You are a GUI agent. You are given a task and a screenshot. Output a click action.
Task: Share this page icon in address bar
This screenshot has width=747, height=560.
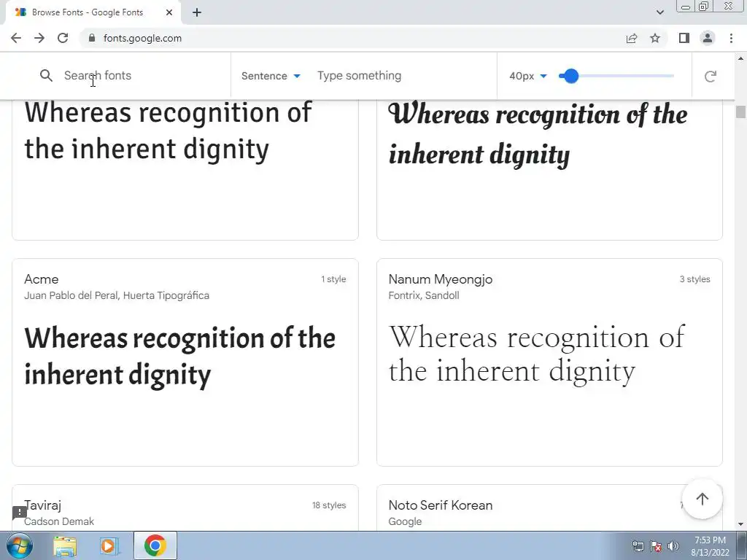click(x=632, y=38)
